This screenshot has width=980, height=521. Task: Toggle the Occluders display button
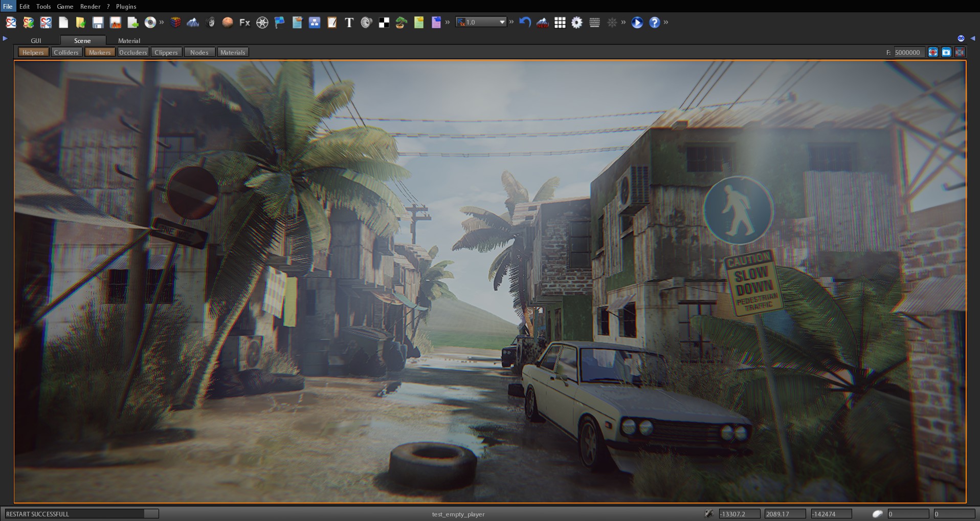click(x=133, y=52)
